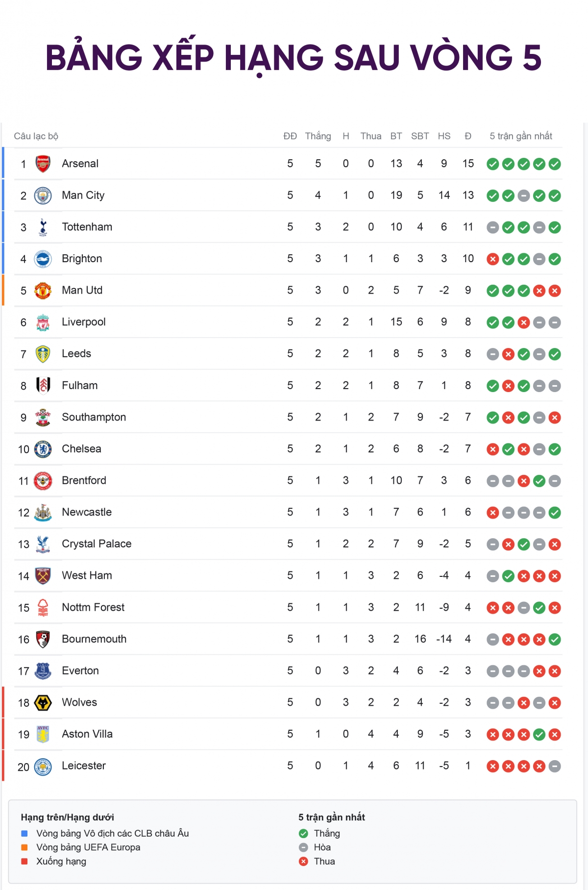Click the West Ham crest
The height and width of the screenshot is (890, 588).
click(x=43, y=576)
